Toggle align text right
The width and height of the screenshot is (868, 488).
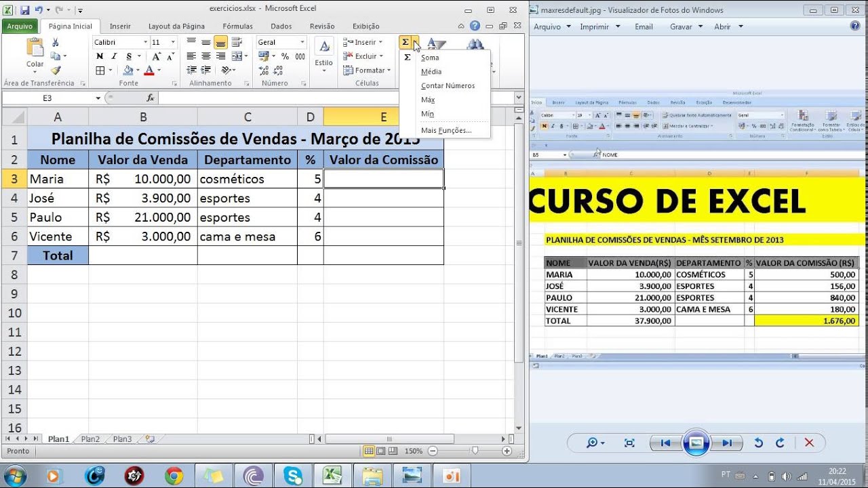coord(221,56)
